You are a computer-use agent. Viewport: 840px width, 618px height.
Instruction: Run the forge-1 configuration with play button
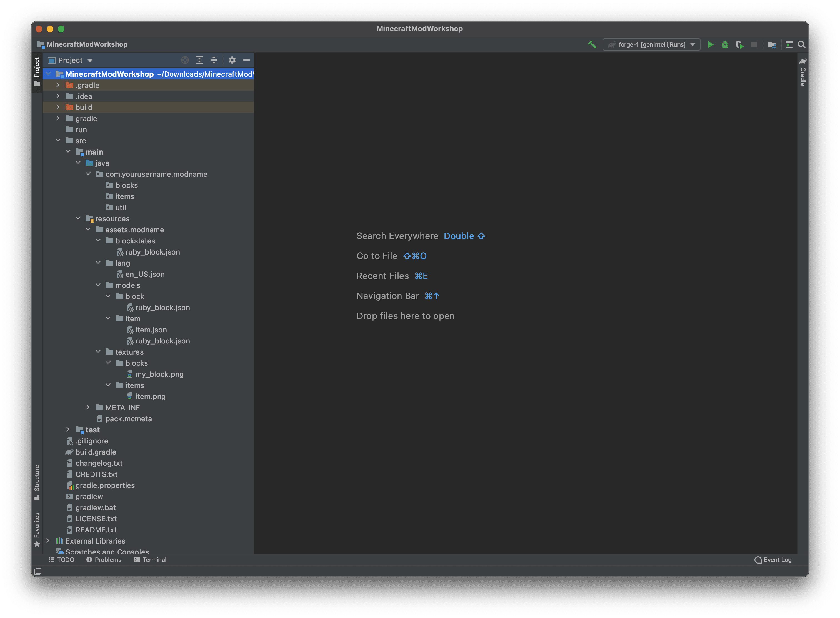(710, 44)
